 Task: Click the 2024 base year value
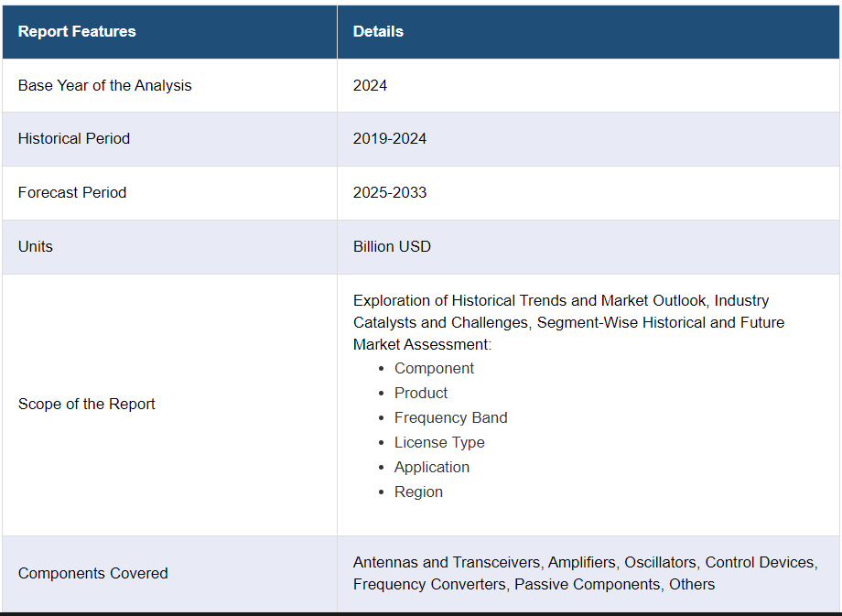370,85
